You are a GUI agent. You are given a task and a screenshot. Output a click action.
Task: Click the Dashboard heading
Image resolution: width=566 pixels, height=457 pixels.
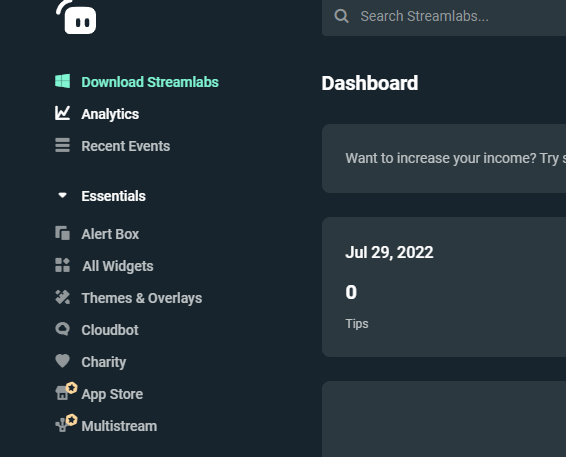(x=370, y=83)
